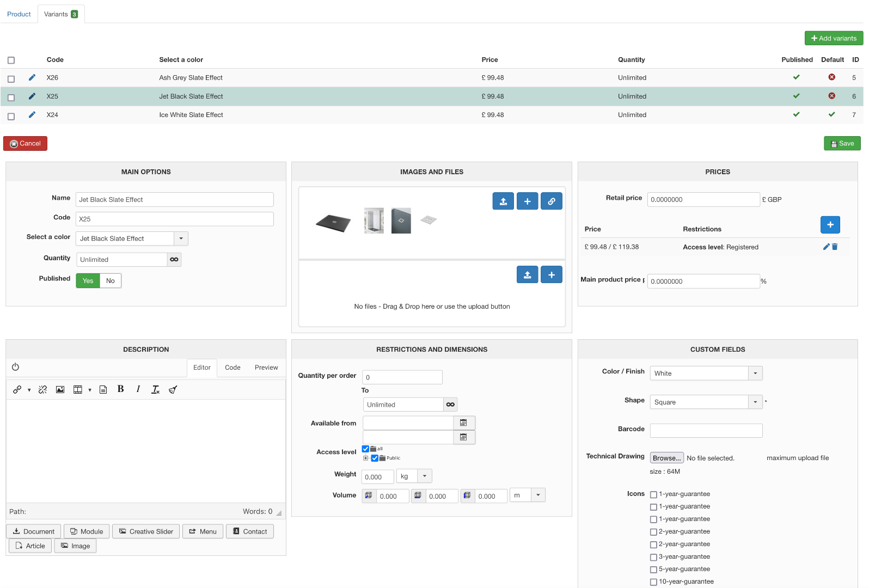Expand the Shape dropdown showing Square
The width and height of the screenshot is (869, 588).
(755, 402)
